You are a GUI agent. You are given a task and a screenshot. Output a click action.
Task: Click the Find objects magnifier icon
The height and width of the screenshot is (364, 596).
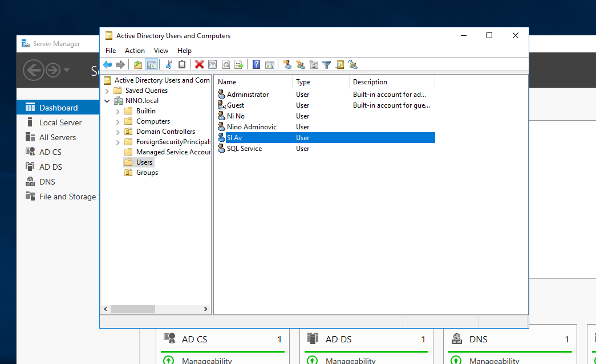340,64
